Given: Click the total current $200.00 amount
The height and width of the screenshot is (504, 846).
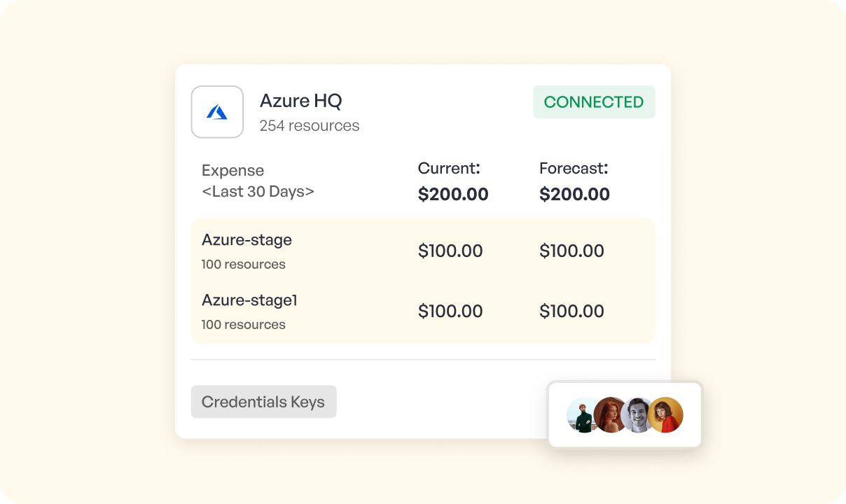Looking at the screenshot, I should [453, 194].
